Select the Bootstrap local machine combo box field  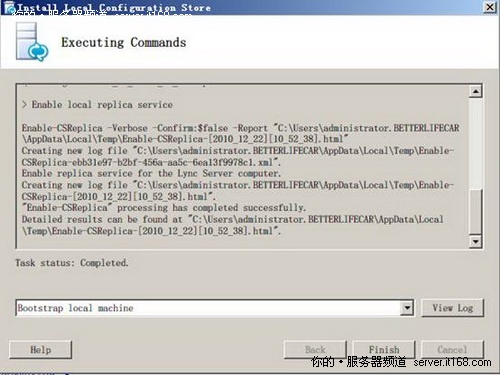(x=215, y=308)
